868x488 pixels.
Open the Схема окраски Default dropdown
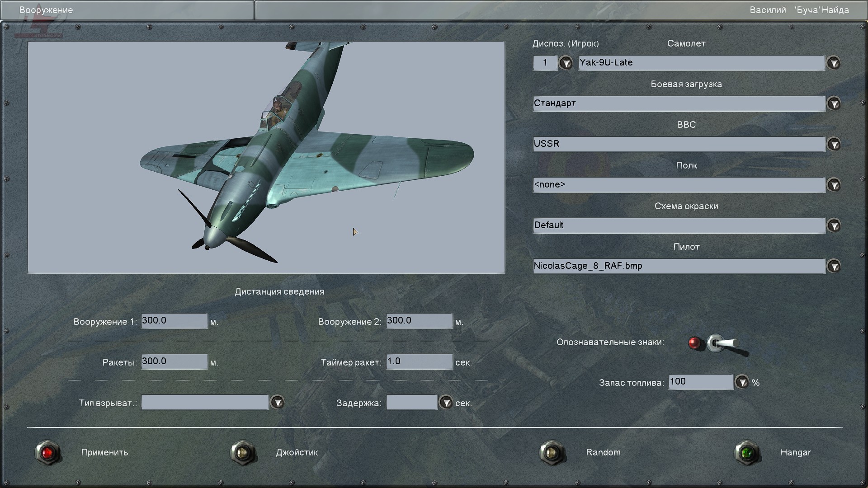834,225
